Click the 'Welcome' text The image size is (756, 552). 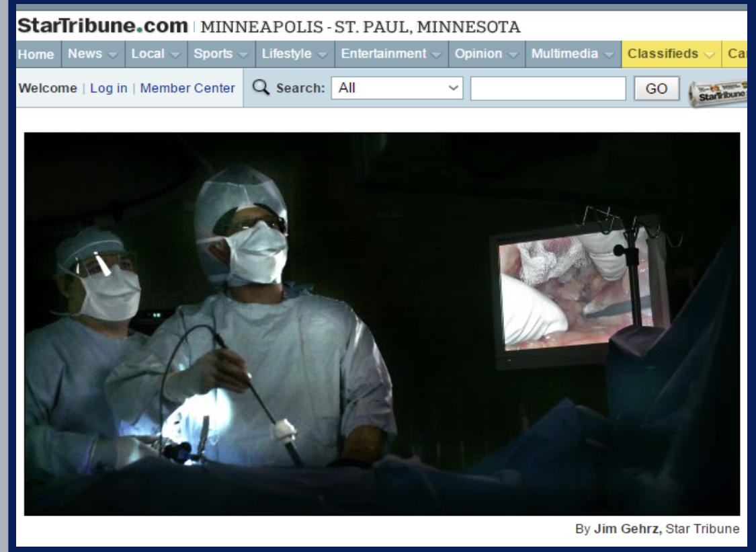click(48, 88)
